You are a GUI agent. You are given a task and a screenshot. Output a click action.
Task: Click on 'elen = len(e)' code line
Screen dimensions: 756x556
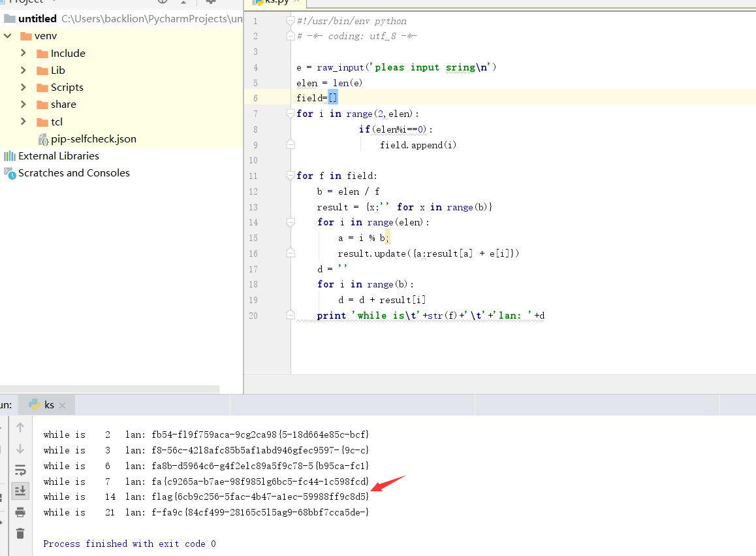[x=329, y=83]
